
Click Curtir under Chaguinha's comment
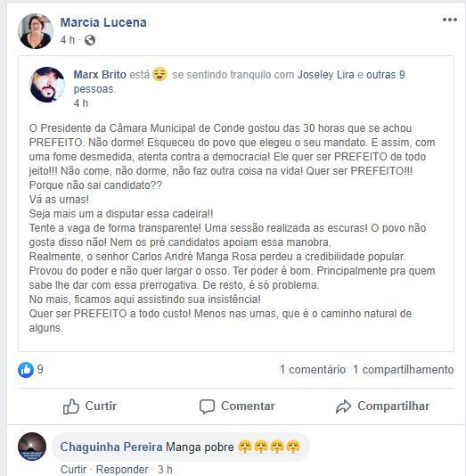(x=73, y=470)
